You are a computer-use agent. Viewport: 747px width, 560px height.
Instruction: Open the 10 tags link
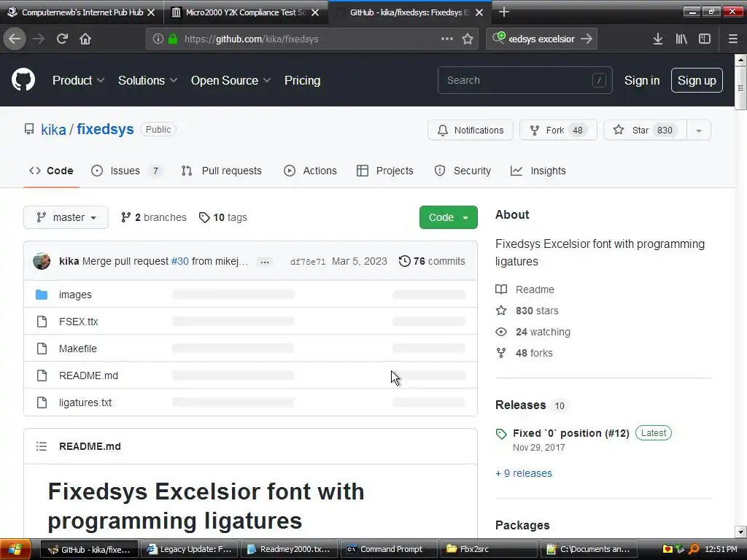click(x=223, y=217)
